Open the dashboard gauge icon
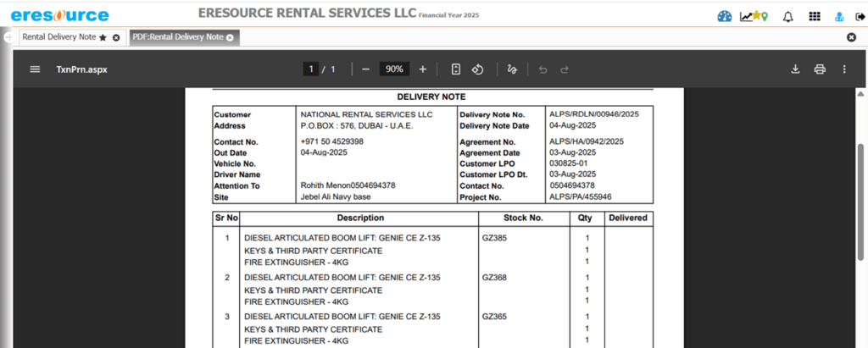 (x=724, y=16)
